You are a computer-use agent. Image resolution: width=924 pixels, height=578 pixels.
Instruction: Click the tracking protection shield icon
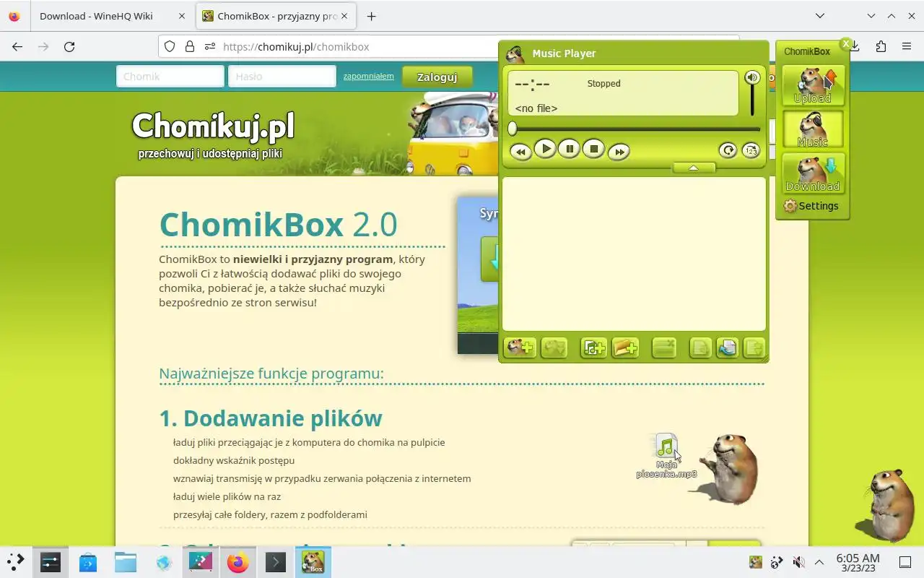[x=170, y=46]
